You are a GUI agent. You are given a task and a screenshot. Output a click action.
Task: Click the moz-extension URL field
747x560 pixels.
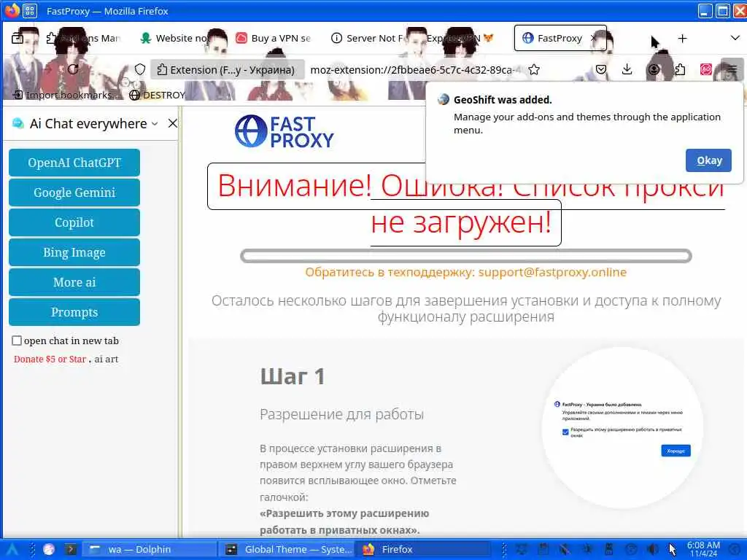(x=414, y=69)
